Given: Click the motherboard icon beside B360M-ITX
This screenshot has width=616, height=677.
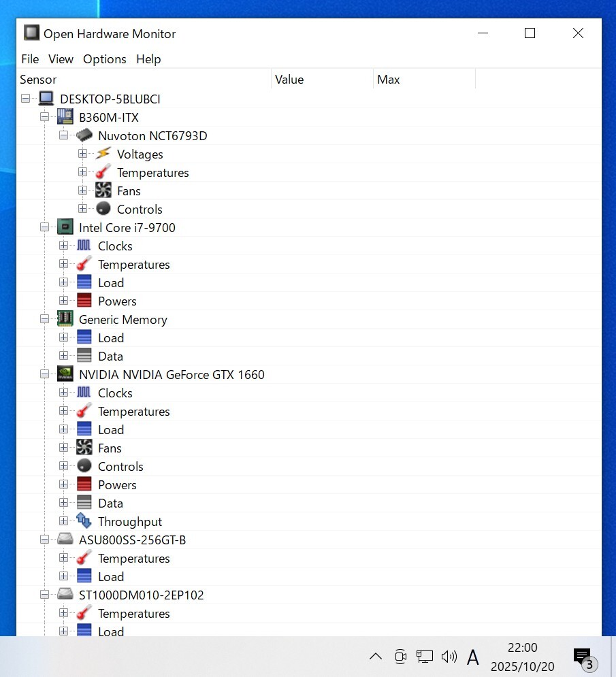Looking at the screenshot, I should [x=65, y=117].
